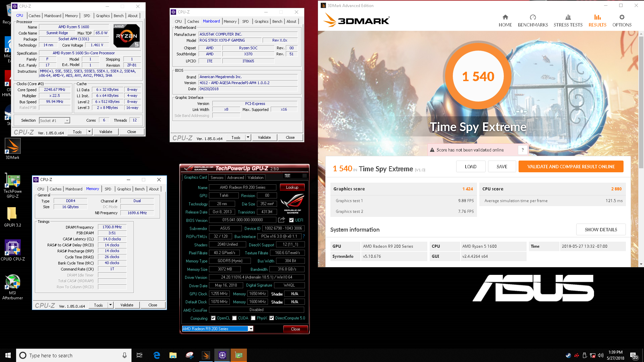644x362 pixels.
Task: Switch to Caches tab in CPU-Z CPU window
Action: [34, 16]
